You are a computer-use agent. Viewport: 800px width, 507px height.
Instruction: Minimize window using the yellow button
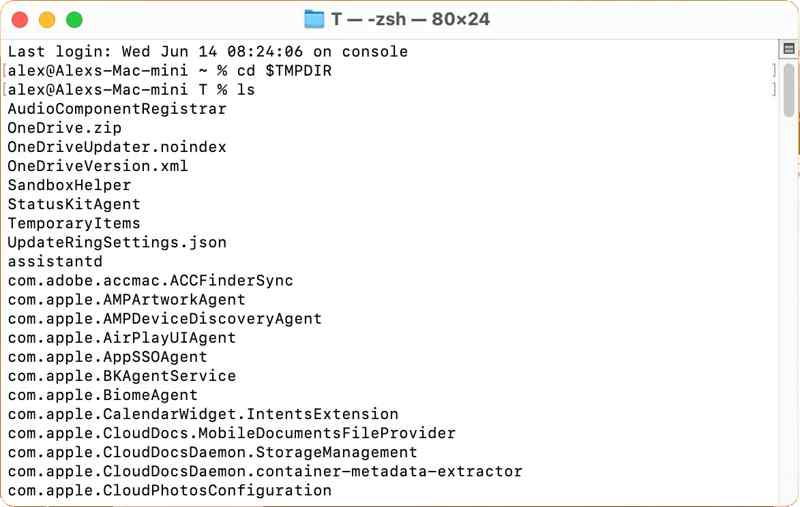[x=47, y=20]
